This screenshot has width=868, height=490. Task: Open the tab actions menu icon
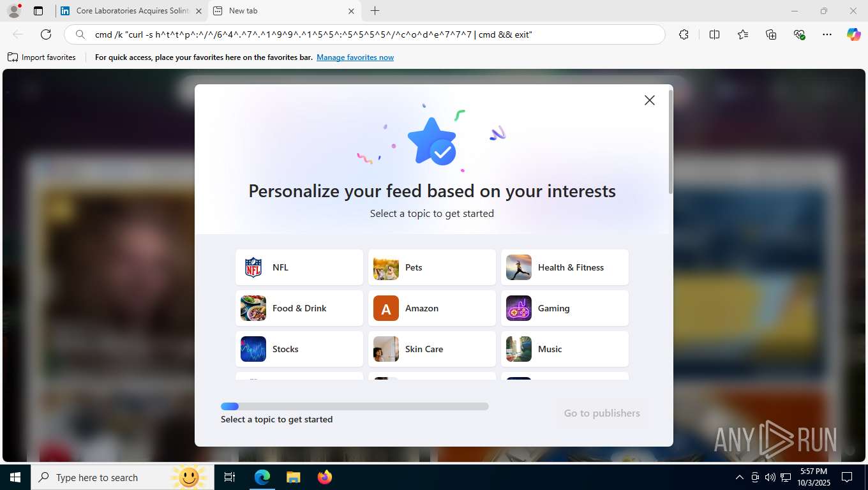click(x=38, y=11)
